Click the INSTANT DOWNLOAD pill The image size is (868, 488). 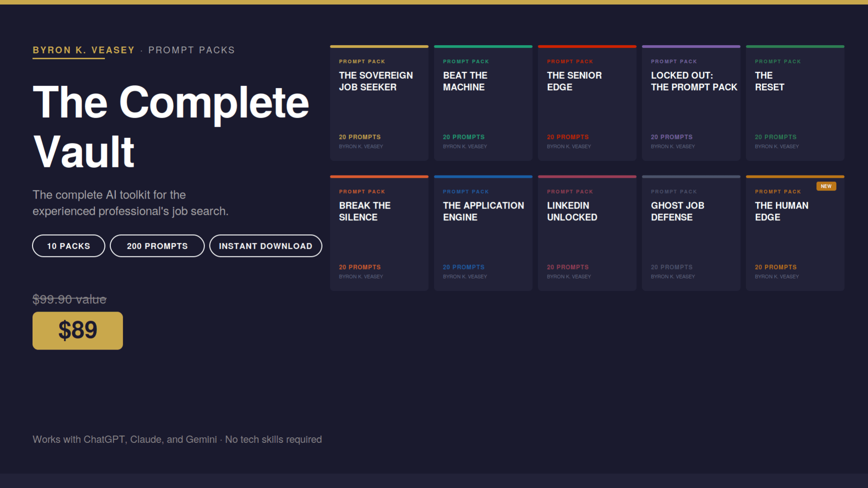click(266, 246)
